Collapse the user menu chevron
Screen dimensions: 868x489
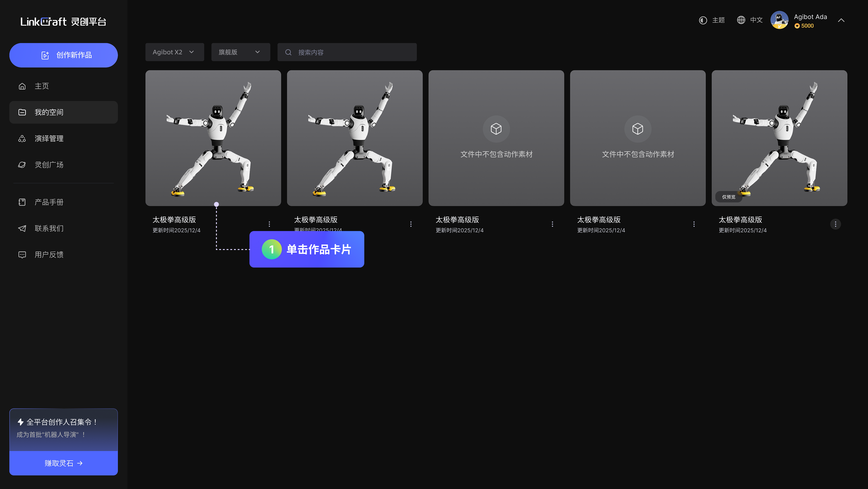coord(841,20)
